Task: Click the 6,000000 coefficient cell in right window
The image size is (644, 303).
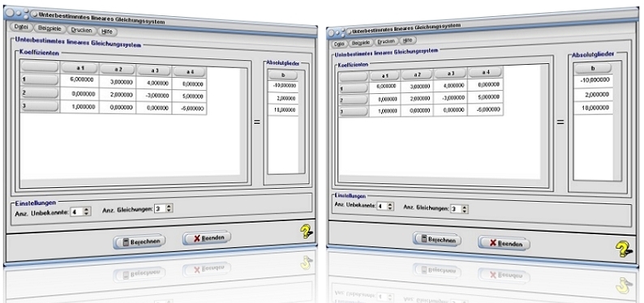Action: (x=384, y=86)
